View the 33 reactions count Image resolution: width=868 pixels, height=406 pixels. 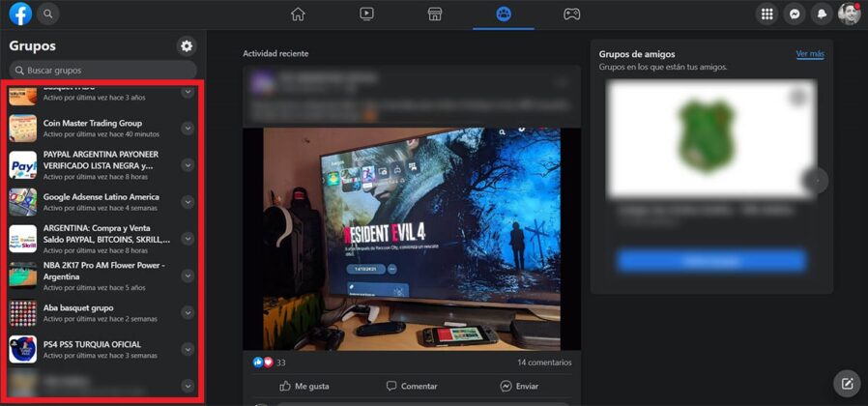click(281, 362)
